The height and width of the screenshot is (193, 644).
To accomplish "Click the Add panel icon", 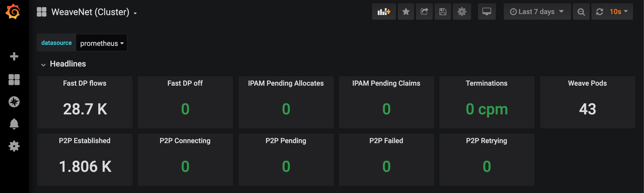I will click(x=384, y=12).
